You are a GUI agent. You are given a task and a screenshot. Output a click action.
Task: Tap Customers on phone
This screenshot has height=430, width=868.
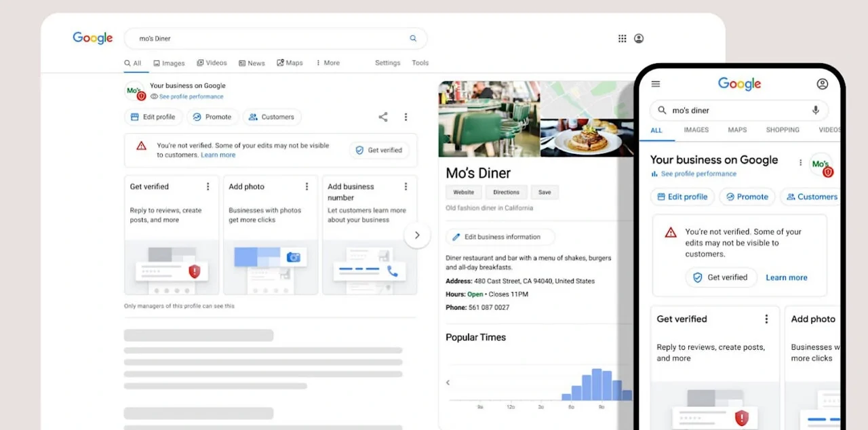point(811,197)
